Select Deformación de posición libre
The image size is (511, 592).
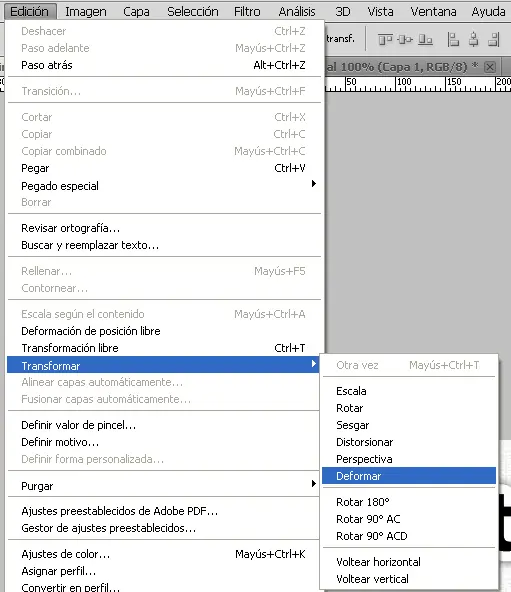click(x=164, y=331)
